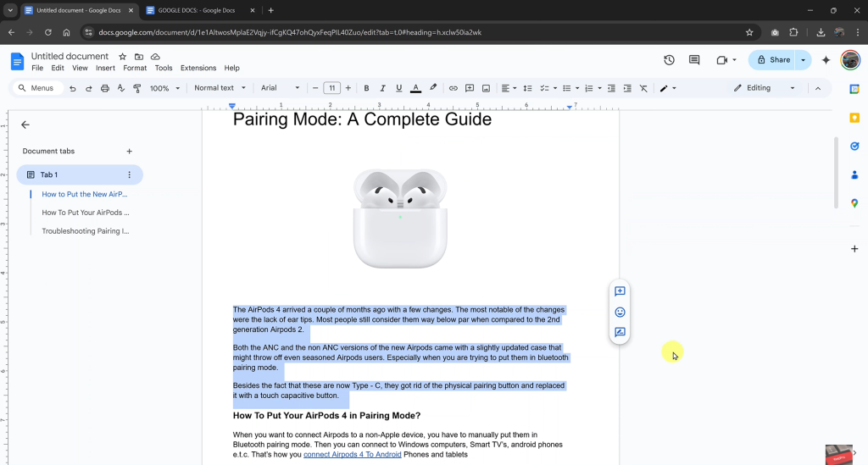Hide the menus with the collapse chevron
The width and height of the screenshot is (868, 465).
pos(818,88)
